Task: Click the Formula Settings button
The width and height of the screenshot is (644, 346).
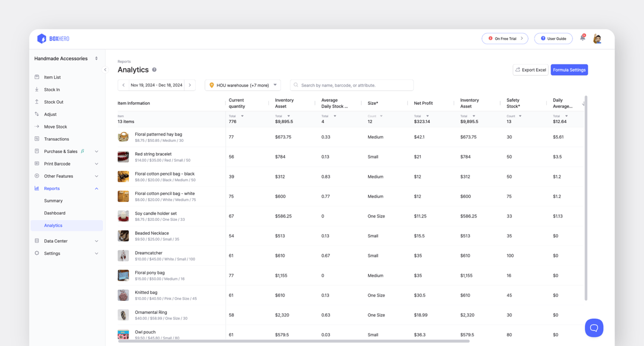Action: point(569,70)
